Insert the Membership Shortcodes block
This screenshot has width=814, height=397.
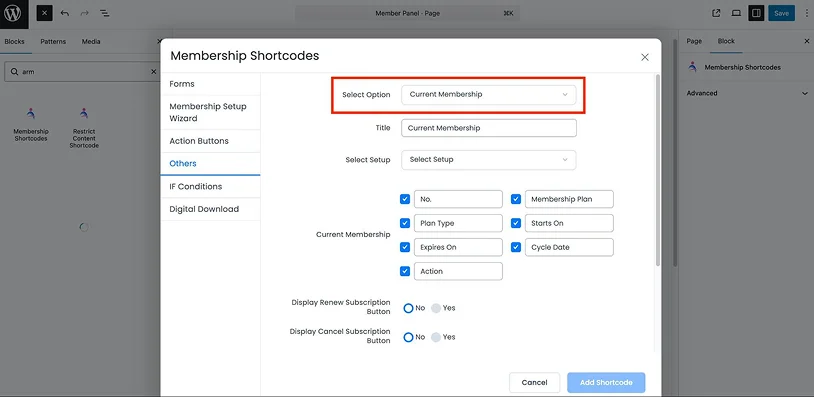click(31, 124)
